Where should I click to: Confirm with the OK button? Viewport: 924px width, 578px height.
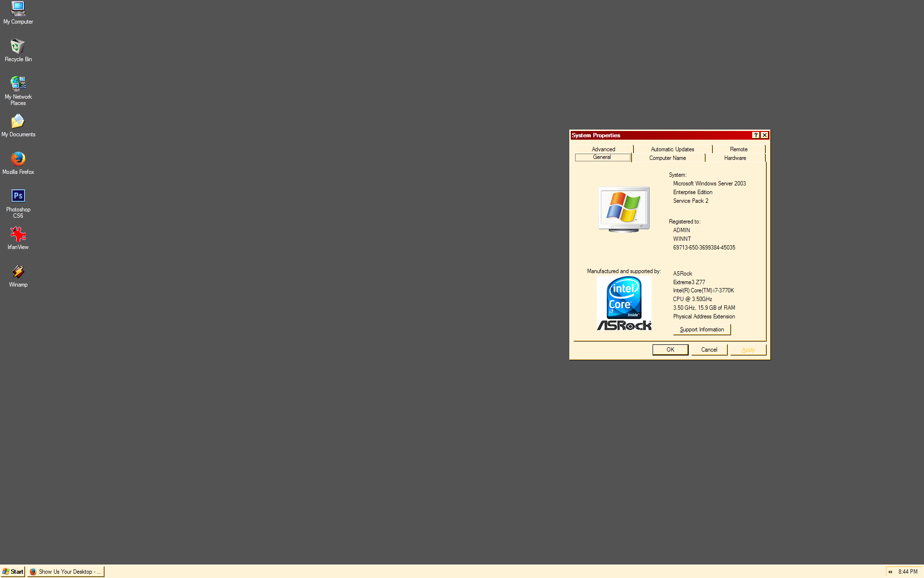[x=670, y=350]
